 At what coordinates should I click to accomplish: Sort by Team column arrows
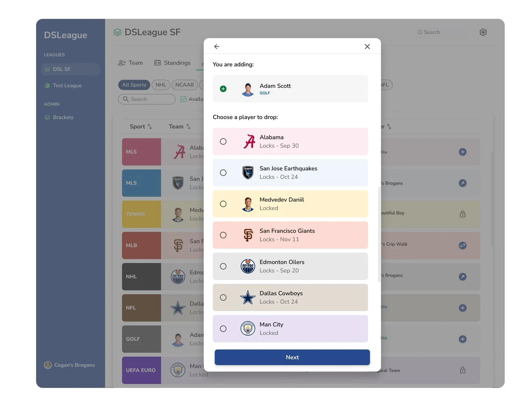(x=188, y=126)
